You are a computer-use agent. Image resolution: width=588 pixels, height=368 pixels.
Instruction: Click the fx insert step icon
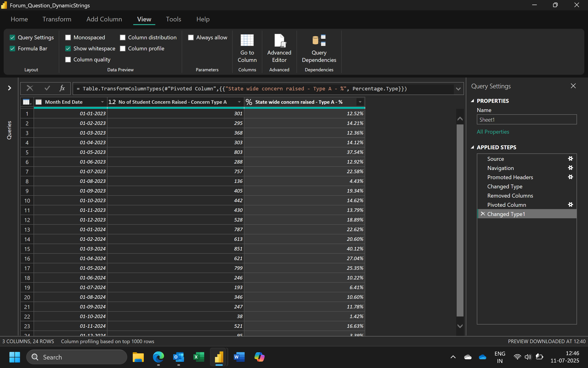[62, 88]
